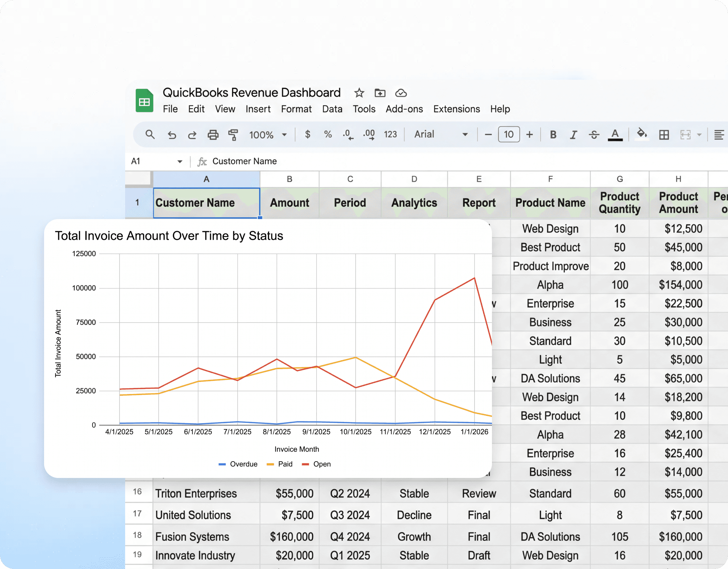The image size is (728, 569).
Task: Decrease decimal places
Action: coord(348,134)
